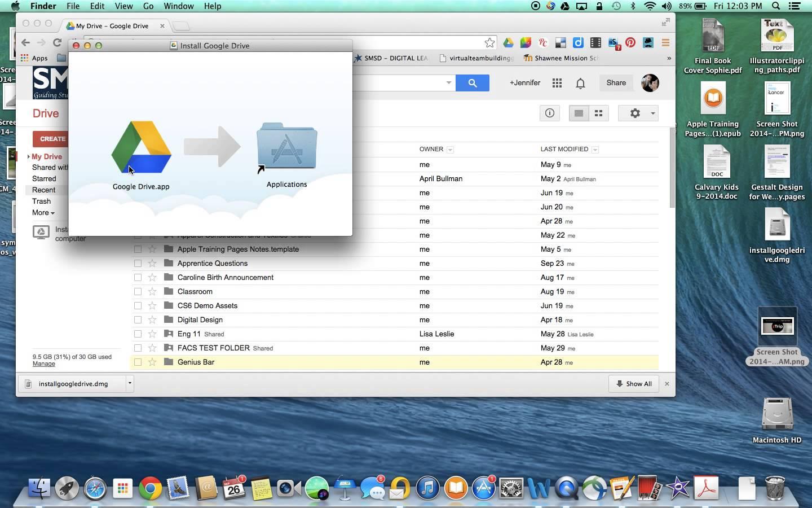
Task: Check the Apprentice Questions checkbox
Action: 138,264
